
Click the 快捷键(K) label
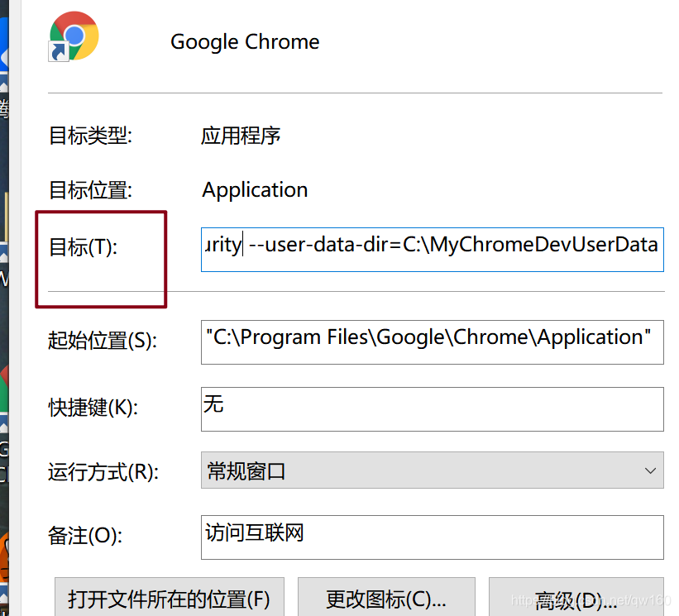tap(93, 408)
